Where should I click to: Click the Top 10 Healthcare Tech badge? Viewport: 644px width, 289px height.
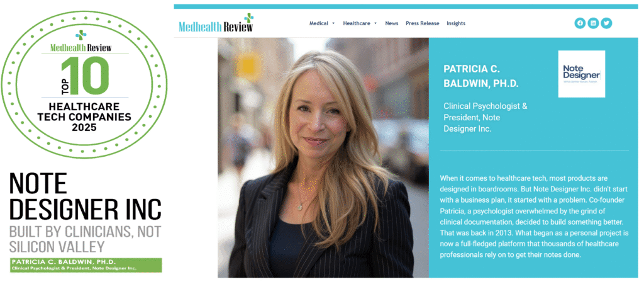click(84, 84)
